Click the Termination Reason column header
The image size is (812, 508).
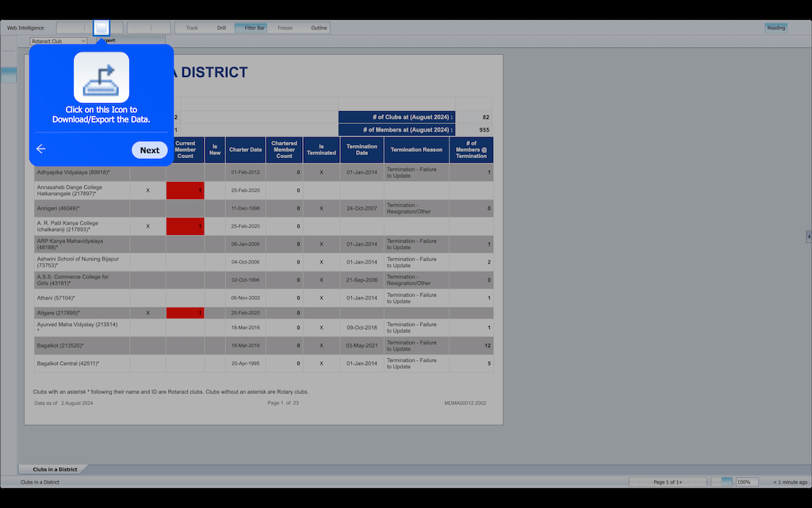[x=416, y=149]
